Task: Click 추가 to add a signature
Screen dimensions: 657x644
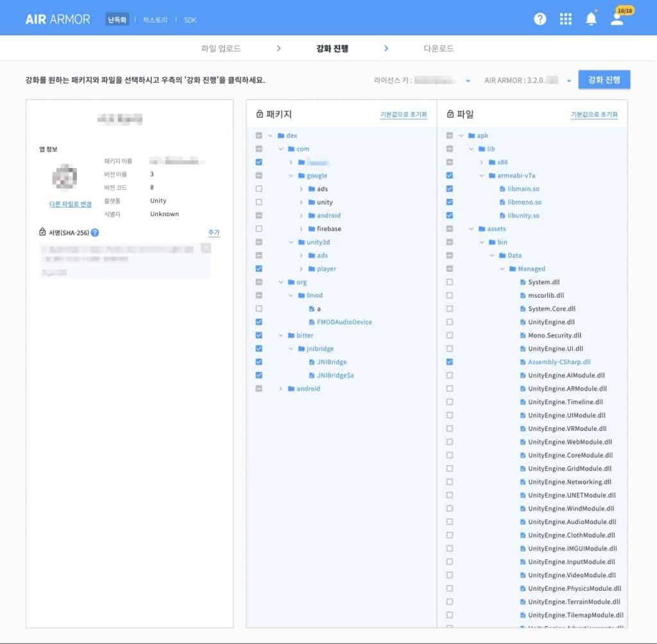Action: [x=214, y=232]
